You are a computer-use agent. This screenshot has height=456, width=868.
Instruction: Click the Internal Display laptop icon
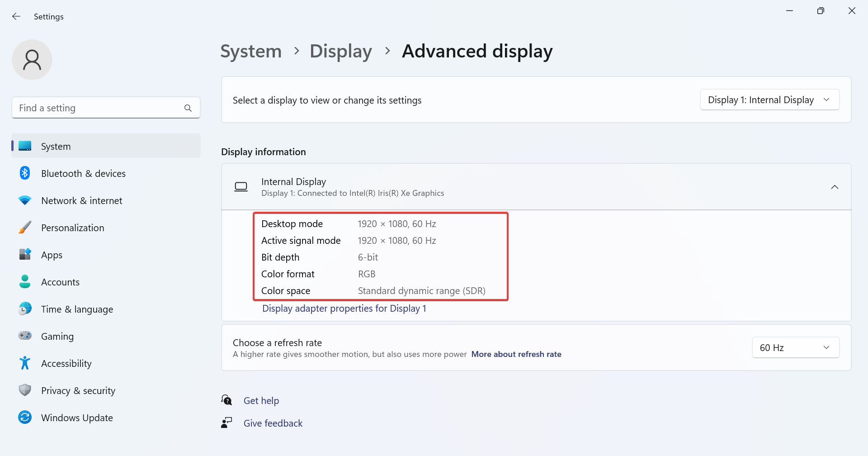(x=241, y=187)
